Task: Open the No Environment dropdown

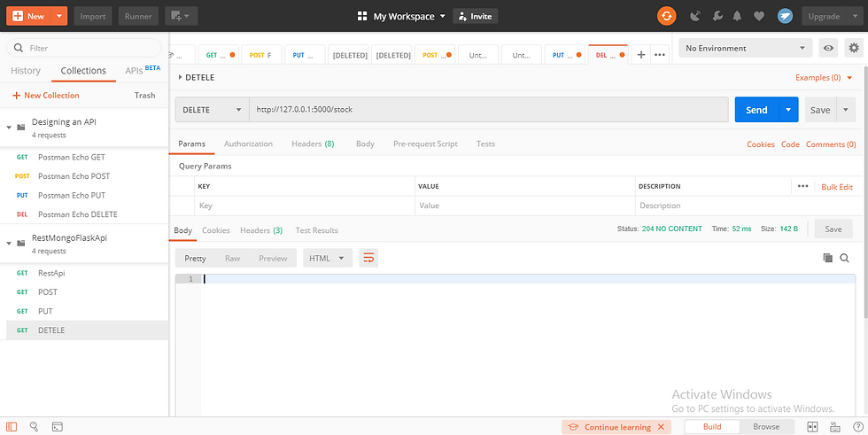Action: point(746,48)
